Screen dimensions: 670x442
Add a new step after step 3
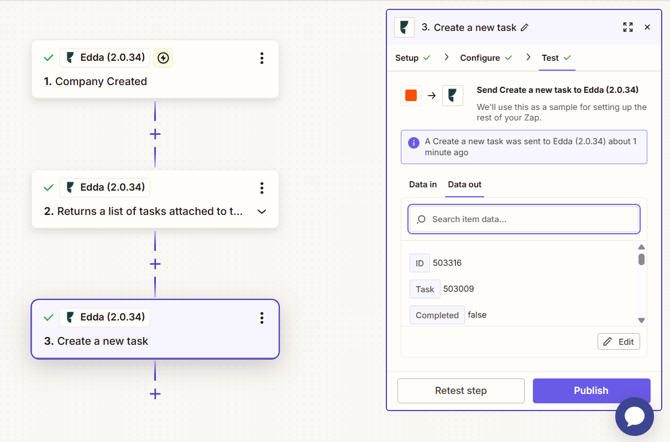coord(155,394)
